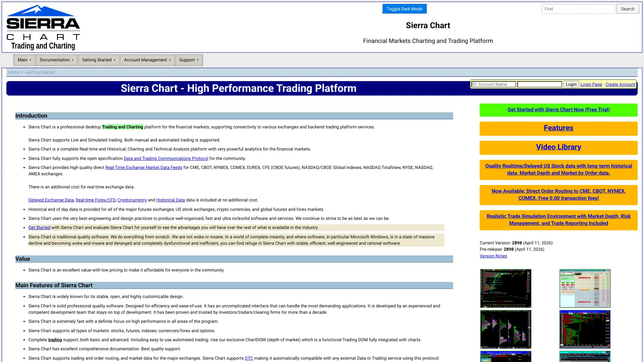Open the Main dropdown menu

pyautogui.click(x=24, y=60)
